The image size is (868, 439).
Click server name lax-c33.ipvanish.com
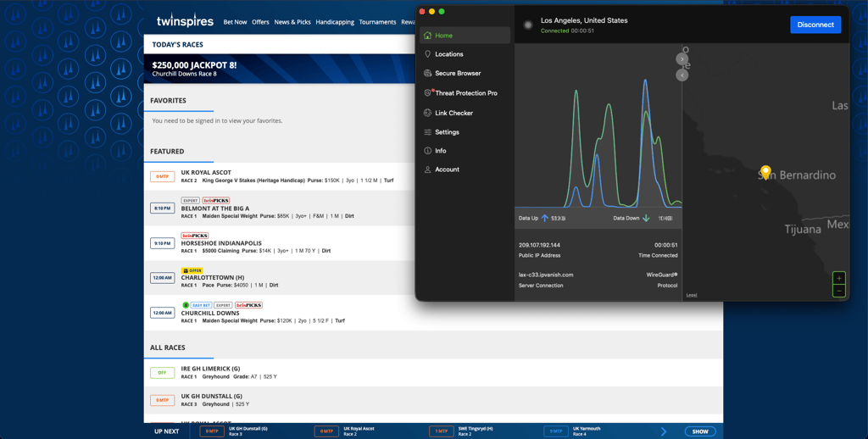click(x=546, y=275)
